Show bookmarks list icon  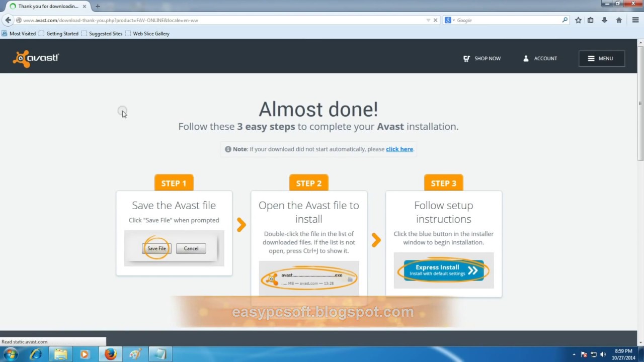[591, 20]
